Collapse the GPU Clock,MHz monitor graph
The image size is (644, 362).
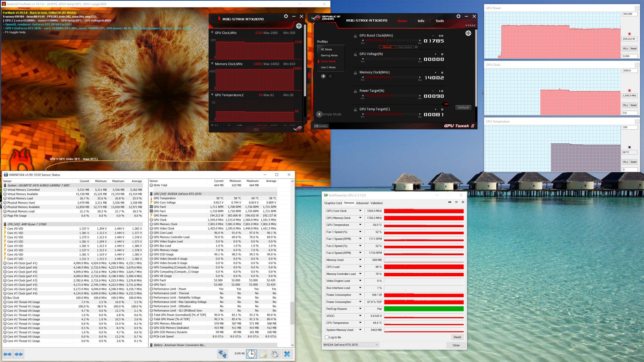[212, 33]
